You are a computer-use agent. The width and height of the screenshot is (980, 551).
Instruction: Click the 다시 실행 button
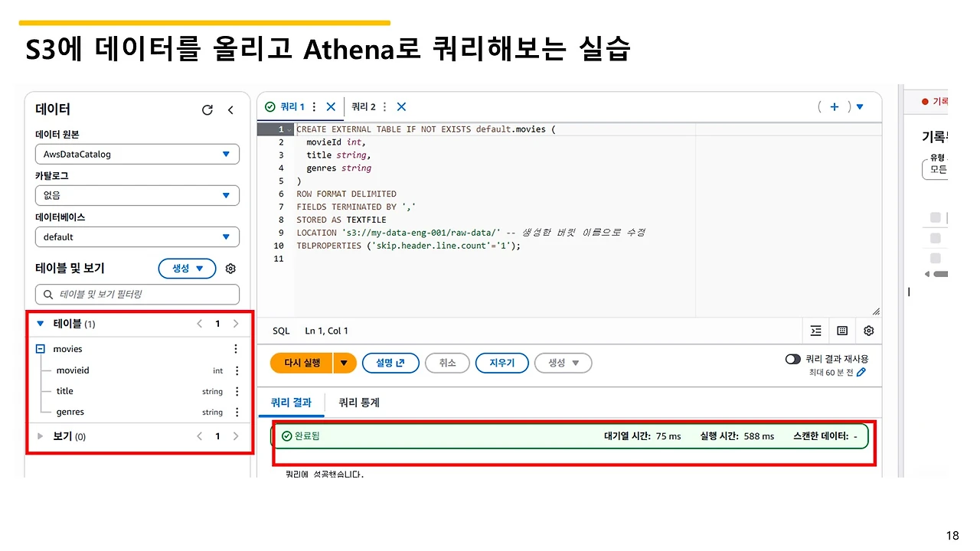pos(302,363)
